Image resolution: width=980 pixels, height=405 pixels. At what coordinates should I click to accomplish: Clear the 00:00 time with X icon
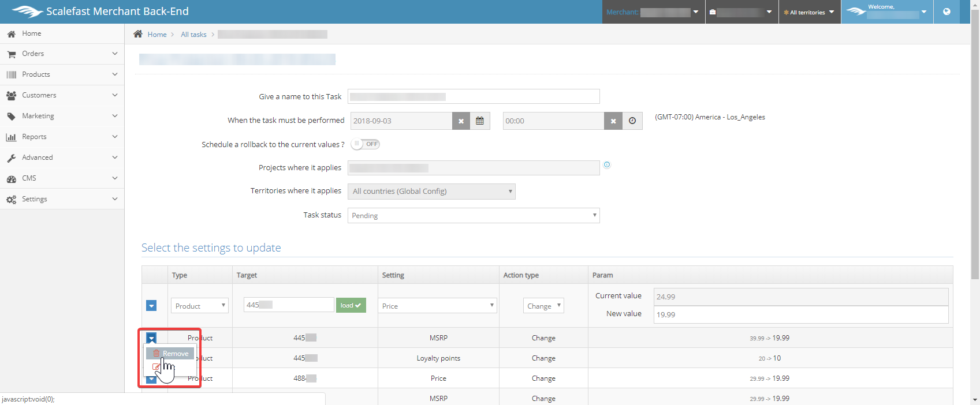613,121
